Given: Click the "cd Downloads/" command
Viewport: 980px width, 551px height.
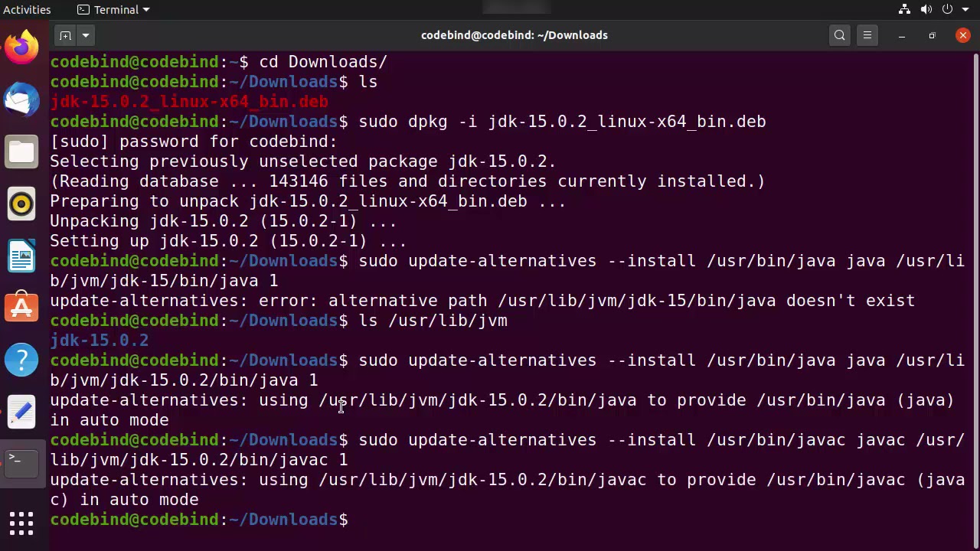Looking at the screenshot, I should click(x=323, y=62).
